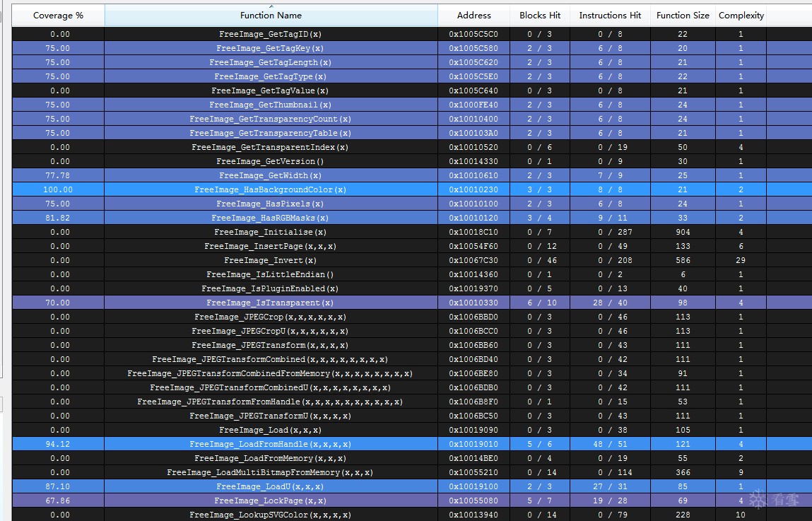
Task: Select the FreeImage_LoadU(x,x,x) function
Action: 271,487
